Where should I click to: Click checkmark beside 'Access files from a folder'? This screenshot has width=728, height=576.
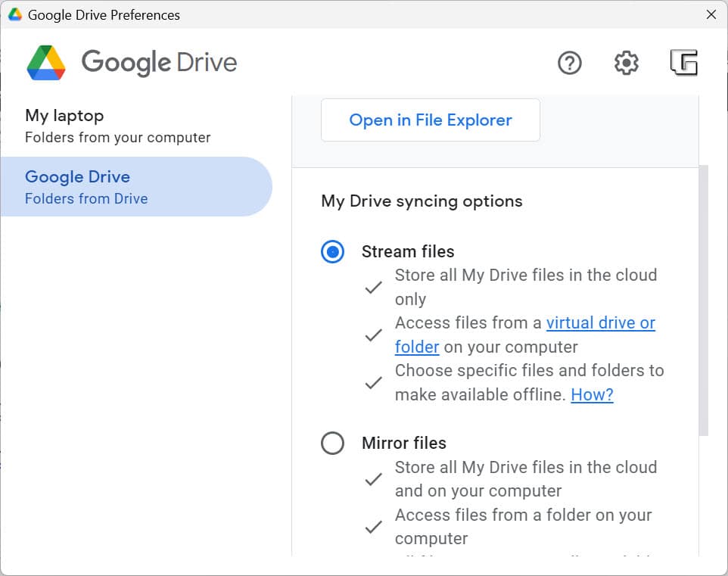373,527
